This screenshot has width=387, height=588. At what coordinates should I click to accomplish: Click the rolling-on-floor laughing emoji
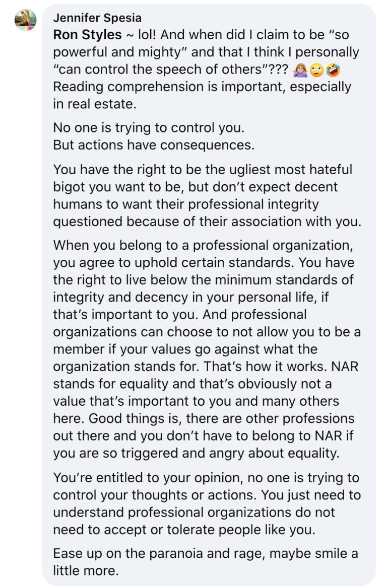(x=333, y=70)
